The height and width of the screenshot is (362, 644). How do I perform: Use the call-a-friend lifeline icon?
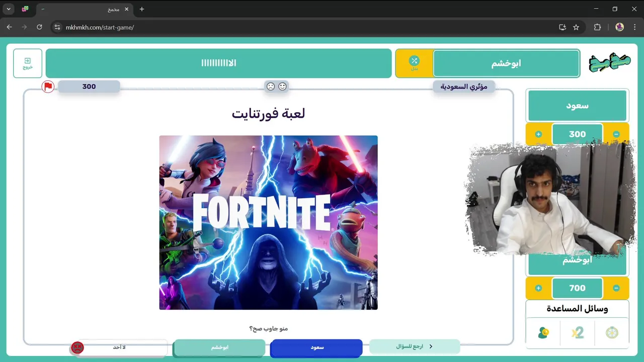point(543,332)
